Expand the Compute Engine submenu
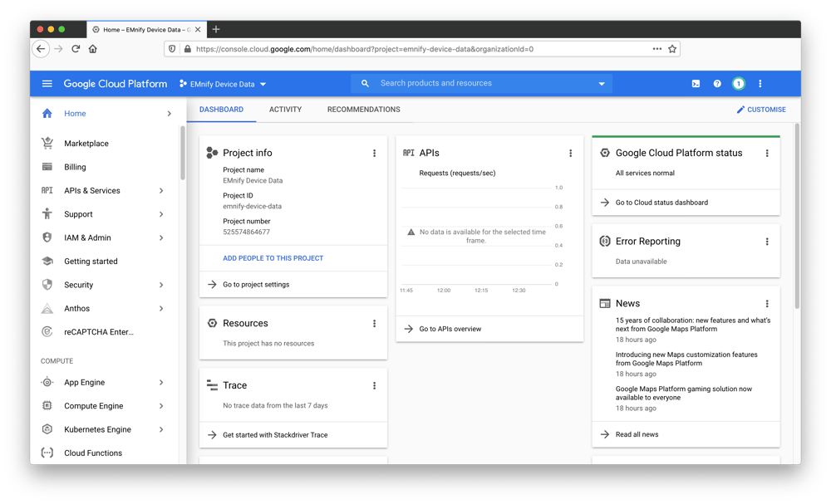 tap(161, 405)
